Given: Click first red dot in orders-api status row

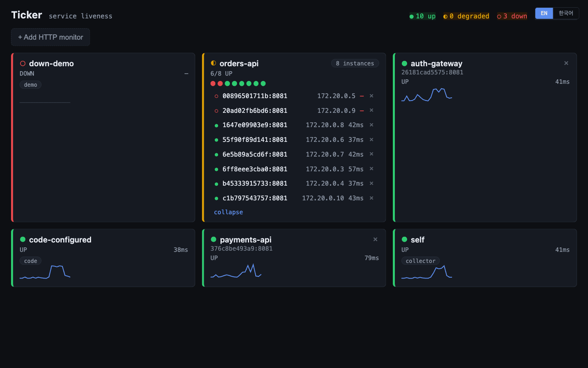Looking at the screenshot, I should click(213, 83).
